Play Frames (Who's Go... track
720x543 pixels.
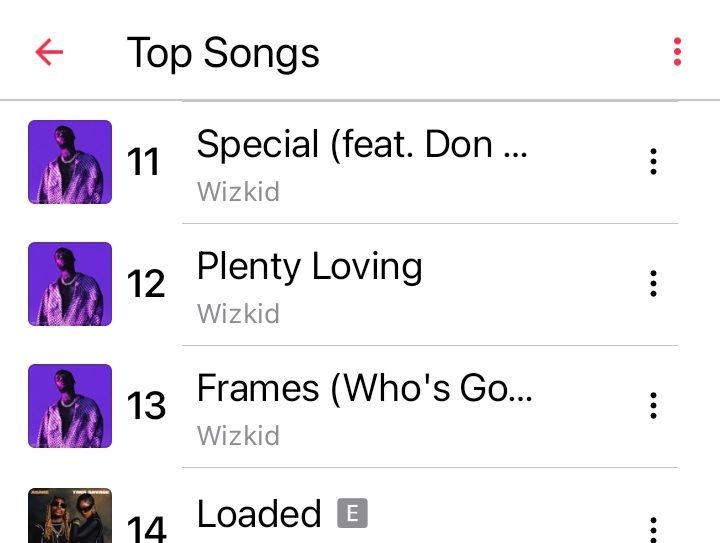364,388
